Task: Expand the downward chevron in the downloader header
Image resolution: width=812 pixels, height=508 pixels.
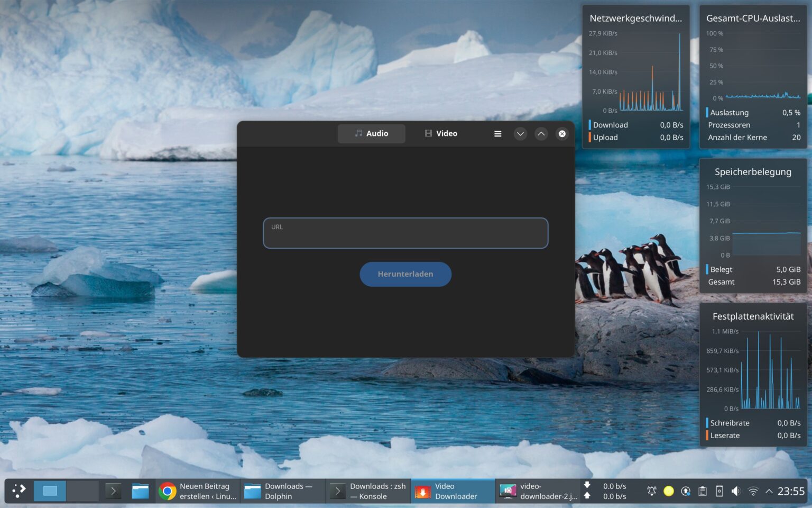Action: pos(520,133)
